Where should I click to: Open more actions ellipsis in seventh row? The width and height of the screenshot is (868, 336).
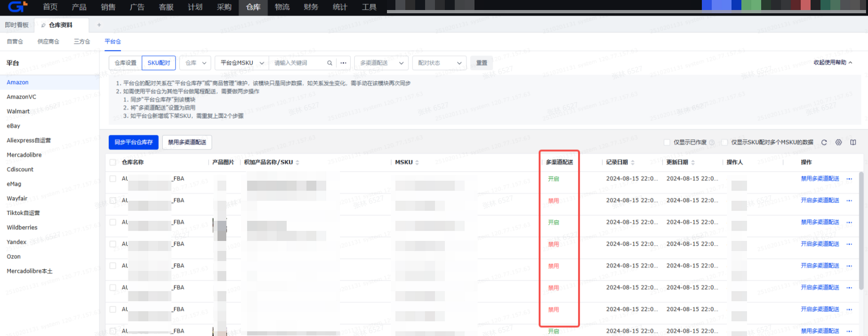849,310
